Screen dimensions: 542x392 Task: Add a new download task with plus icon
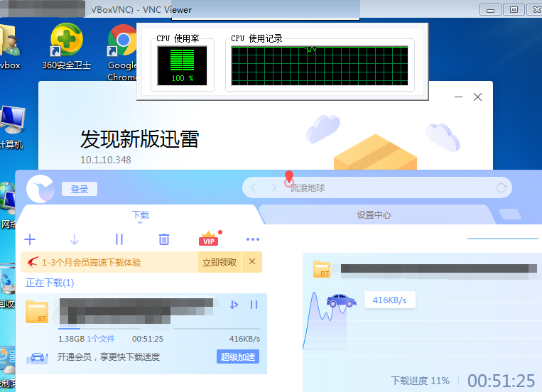tap(30, 239)
